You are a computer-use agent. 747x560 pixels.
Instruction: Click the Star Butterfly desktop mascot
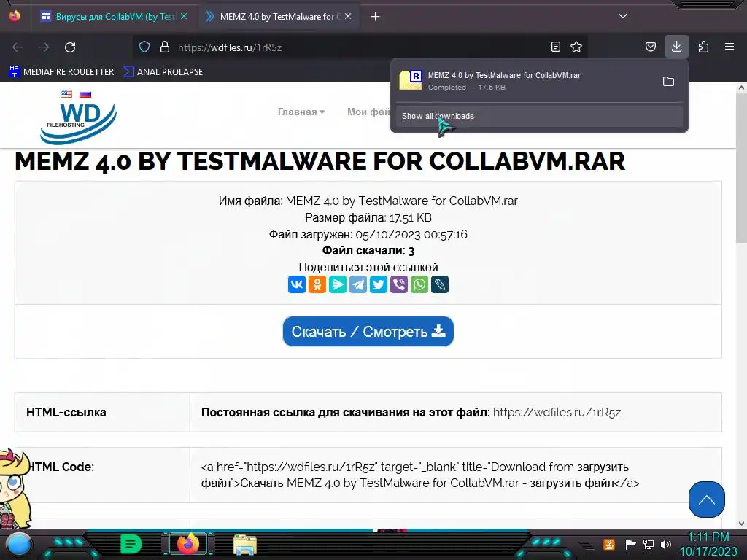click(15, 488)
